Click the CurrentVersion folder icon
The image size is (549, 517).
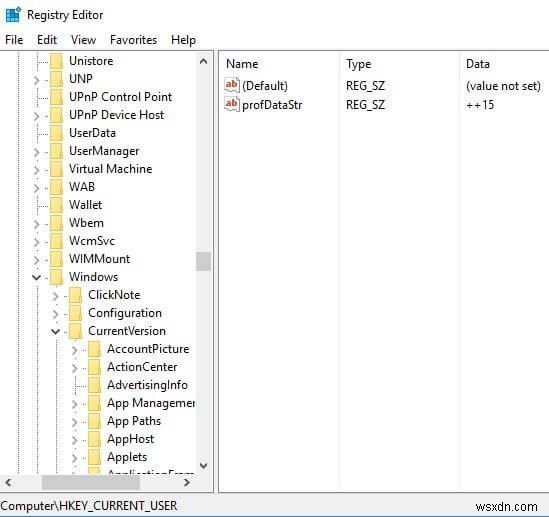(x=75, y=331)
